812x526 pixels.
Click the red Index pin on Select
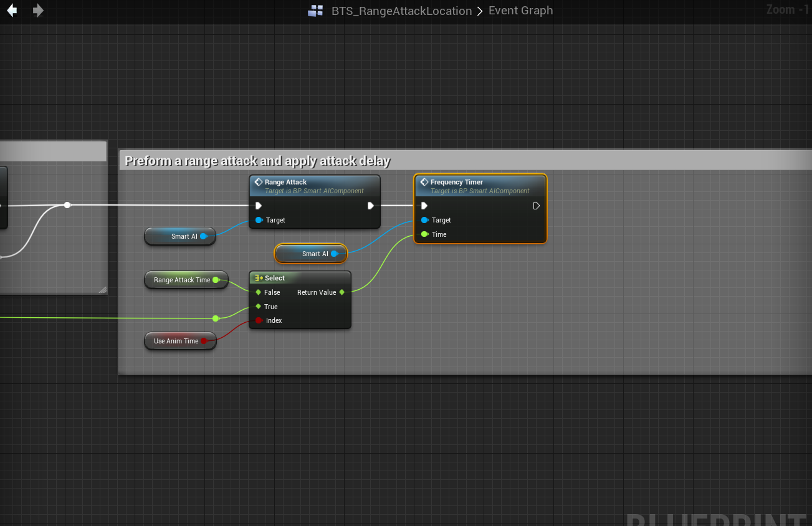pyautogui.click(x=259, y=320)
